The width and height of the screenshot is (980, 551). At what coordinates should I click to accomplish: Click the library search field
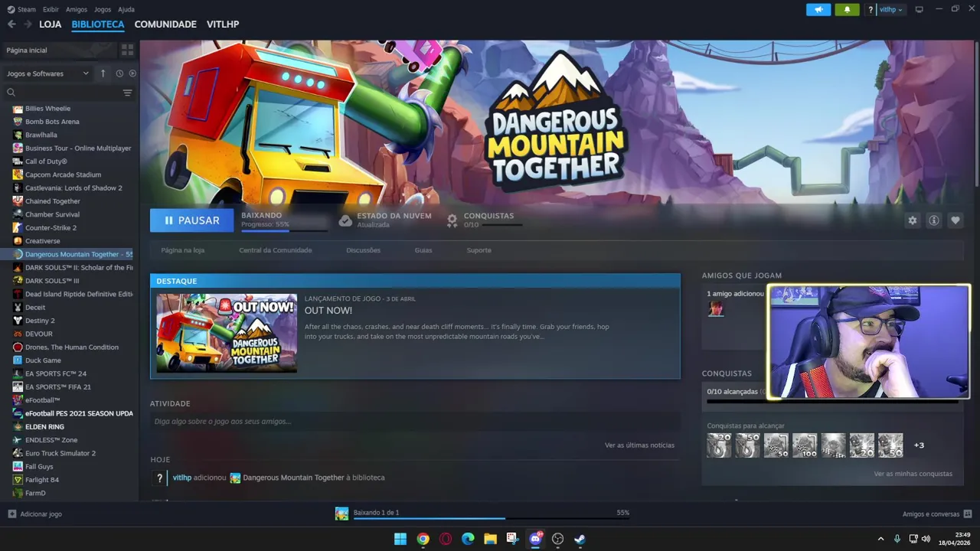pyautogui.click(x=63, y=93)
